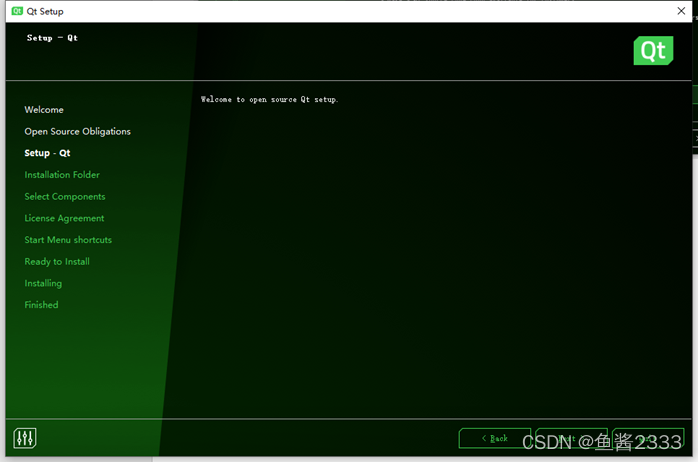
Task: Continue with the Next button
Action: click(572, 438)
